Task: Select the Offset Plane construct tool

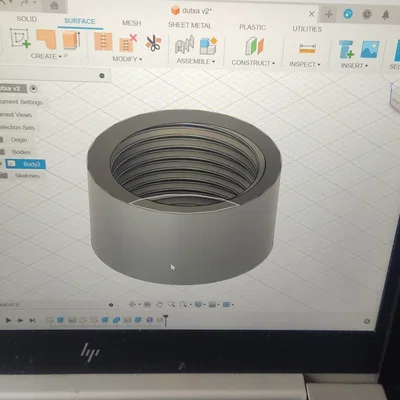Action: (x=254, y=46)
